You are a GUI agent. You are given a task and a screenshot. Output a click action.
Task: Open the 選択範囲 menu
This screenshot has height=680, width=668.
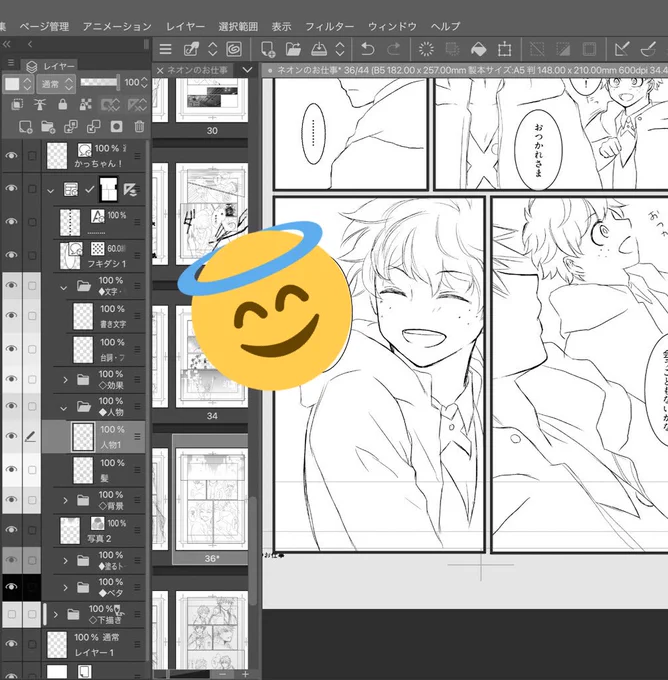point(238,26)
